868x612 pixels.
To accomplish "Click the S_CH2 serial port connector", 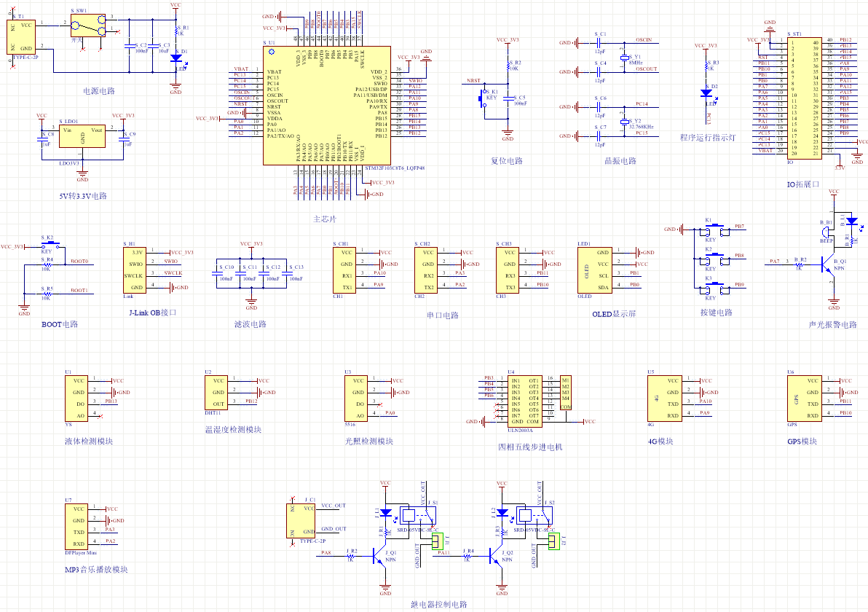I will [426, 270].
